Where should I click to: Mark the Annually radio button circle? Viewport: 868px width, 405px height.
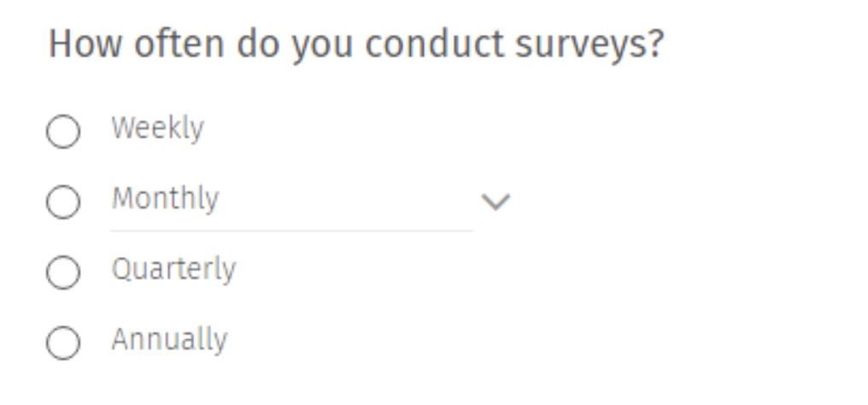[x=63, y=343]
